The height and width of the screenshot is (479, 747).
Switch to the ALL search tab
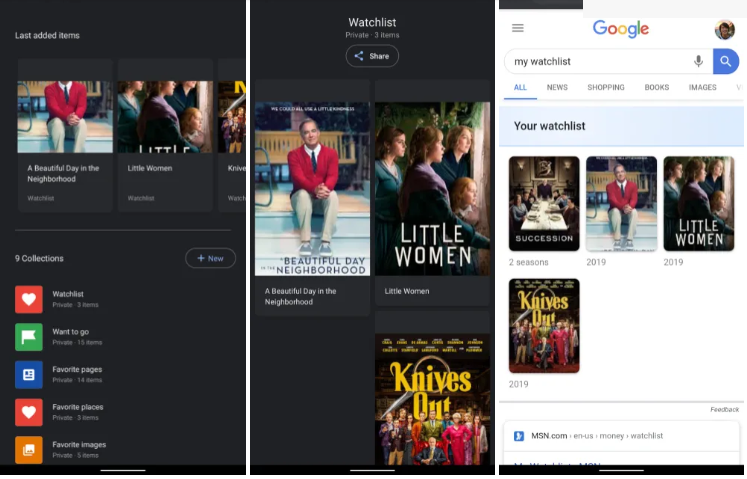pos(520,87)
